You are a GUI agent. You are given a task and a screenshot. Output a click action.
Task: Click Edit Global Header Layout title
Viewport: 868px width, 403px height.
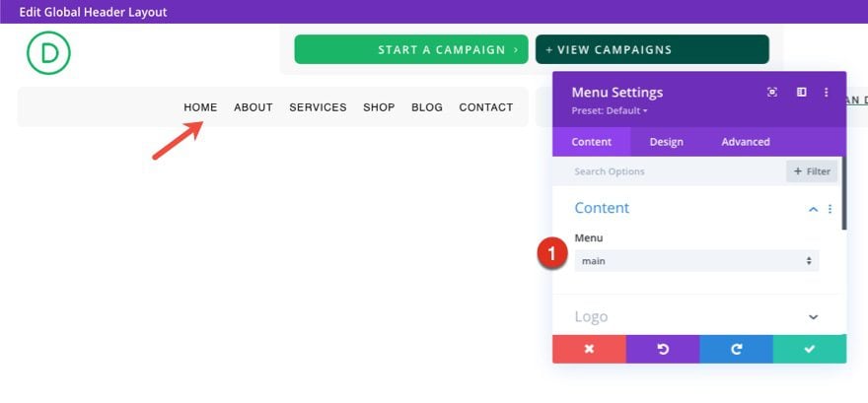click(93, 12)
